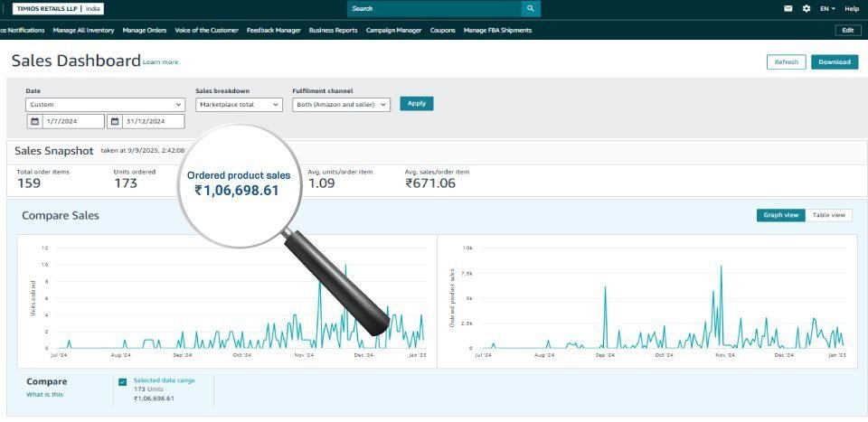The width and height of the screenshot is (868, 422).
Task: Expand the Date range dropdown
Action: coord(105,105)
